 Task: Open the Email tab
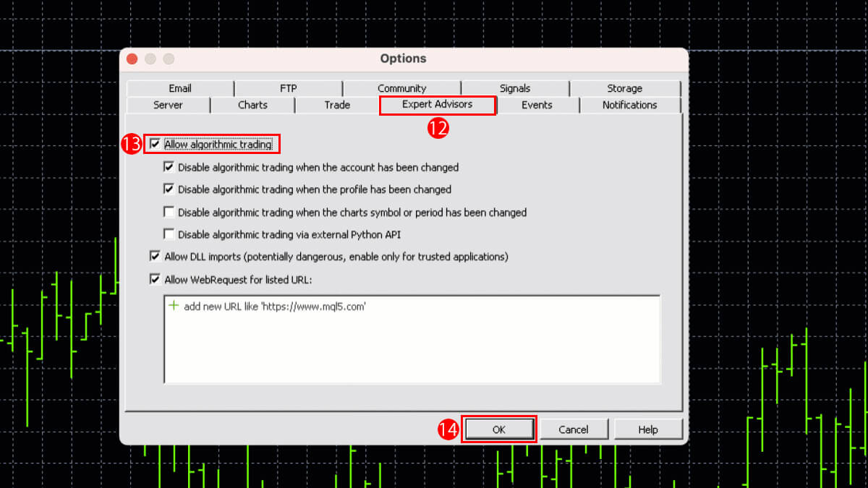click(x=180, y=88)
